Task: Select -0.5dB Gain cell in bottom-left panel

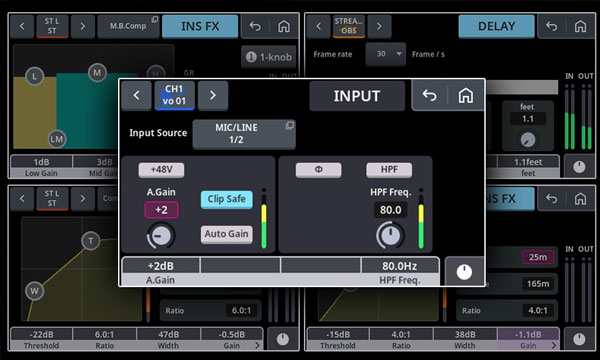Action: 232,339
